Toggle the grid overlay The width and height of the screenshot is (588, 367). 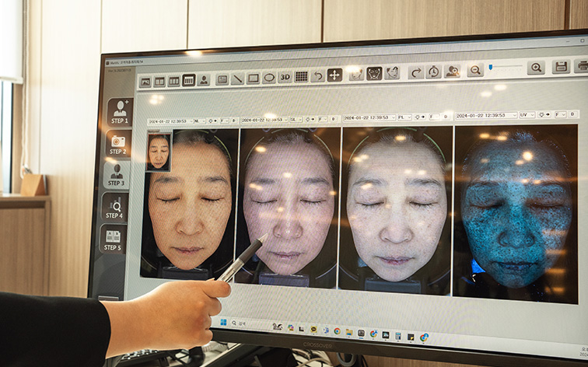301,76
